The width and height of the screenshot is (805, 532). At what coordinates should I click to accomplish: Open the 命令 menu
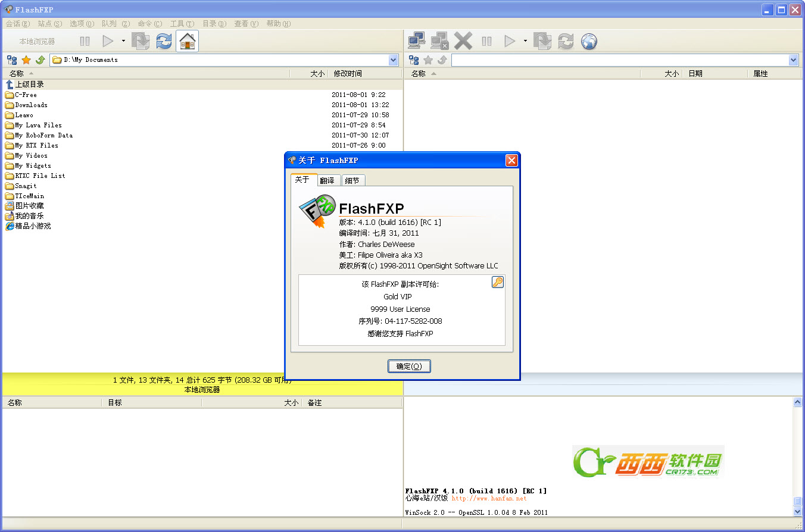coord(150,24)
